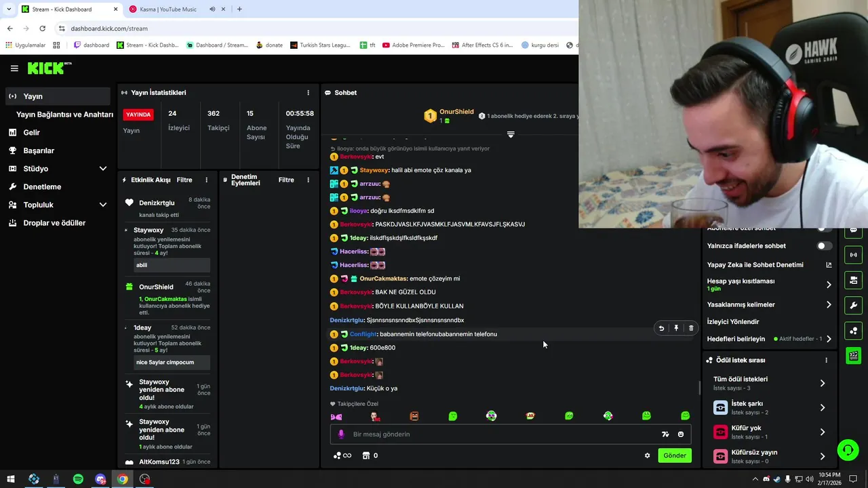Open the wrench tool in right sidebar
Screen dimensions: 868x488
tap(853, 305)
